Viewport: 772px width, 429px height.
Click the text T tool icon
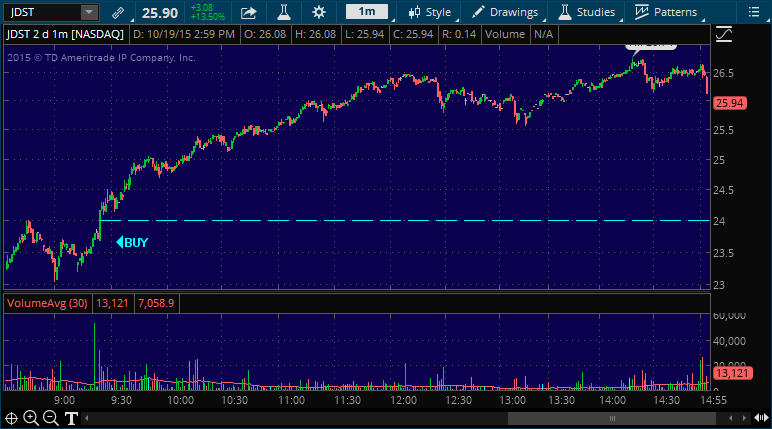71,419
